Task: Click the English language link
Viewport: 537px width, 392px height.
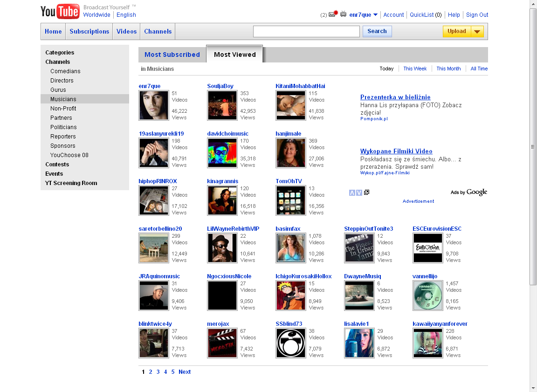Action: [126, 15]
